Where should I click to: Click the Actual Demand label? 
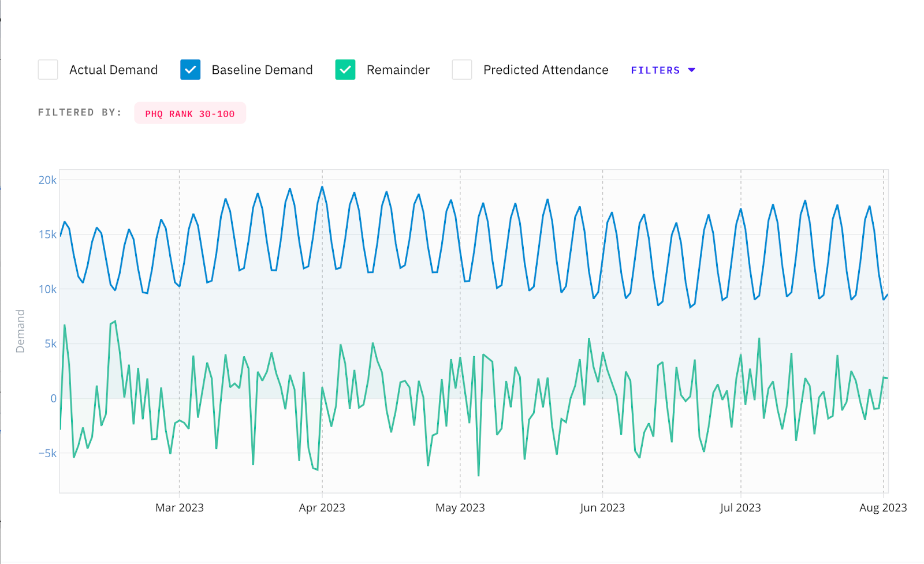(x=113, y=70)
